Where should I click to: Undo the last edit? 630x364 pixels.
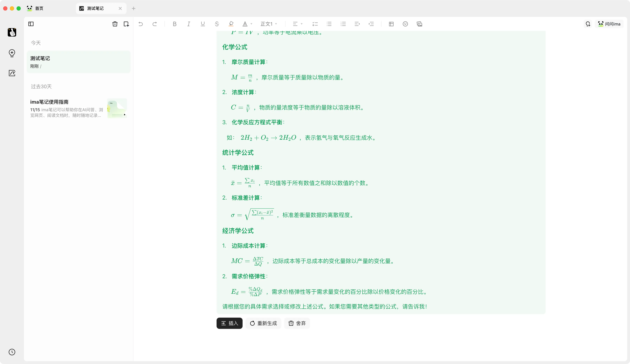[140, 24]
